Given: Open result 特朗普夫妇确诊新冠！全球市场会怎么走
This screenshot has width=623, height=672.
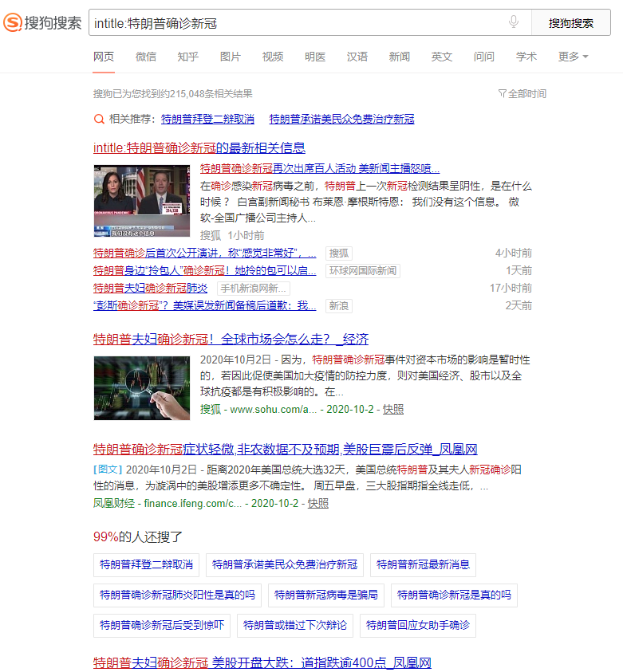Looking at the screenshot, I should pyautogui.click(x=231, y=339).
